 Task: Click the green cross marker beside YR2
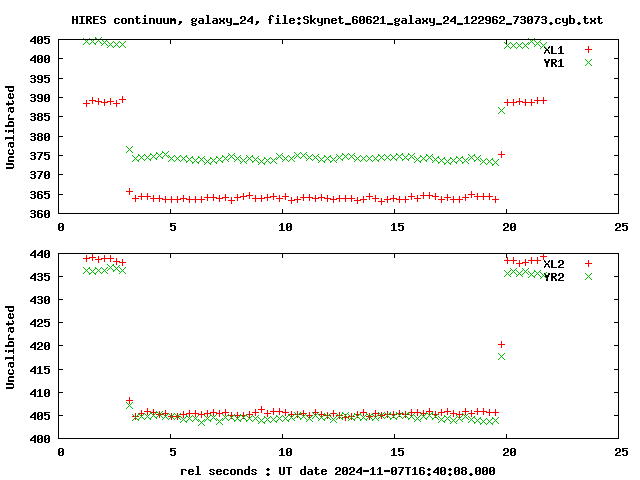pos(588,276)
